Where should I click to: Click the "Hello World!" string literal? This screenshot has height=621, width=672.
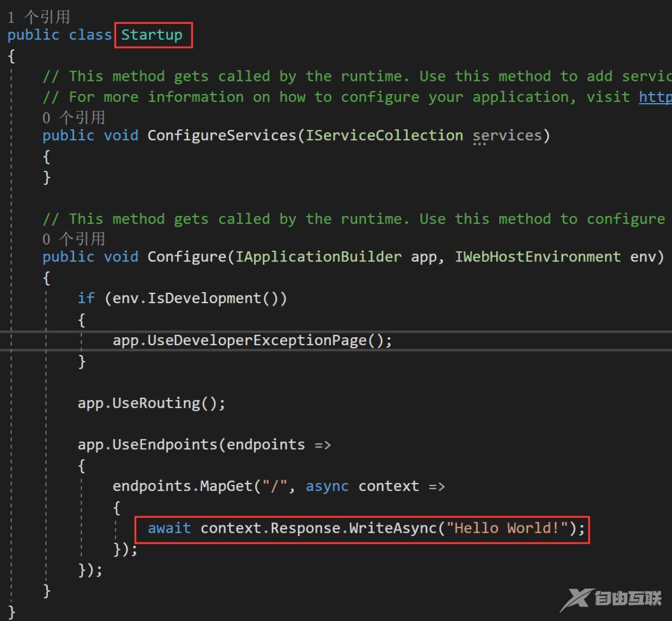[x=507, y=528]
